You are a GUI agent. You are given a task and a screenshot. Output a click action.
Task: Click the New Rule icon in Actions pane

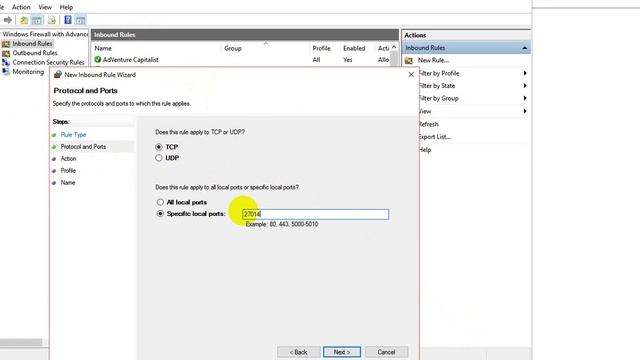(x=409, y=60)
